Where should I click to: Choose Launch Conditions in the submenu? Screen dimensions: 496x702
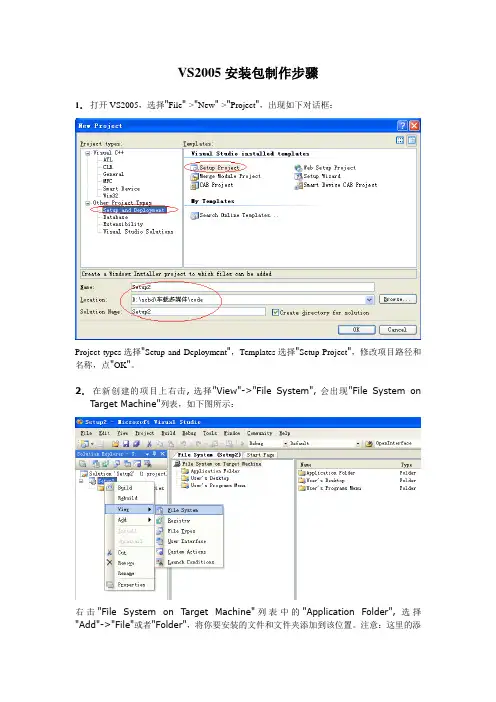pos(189,562)
